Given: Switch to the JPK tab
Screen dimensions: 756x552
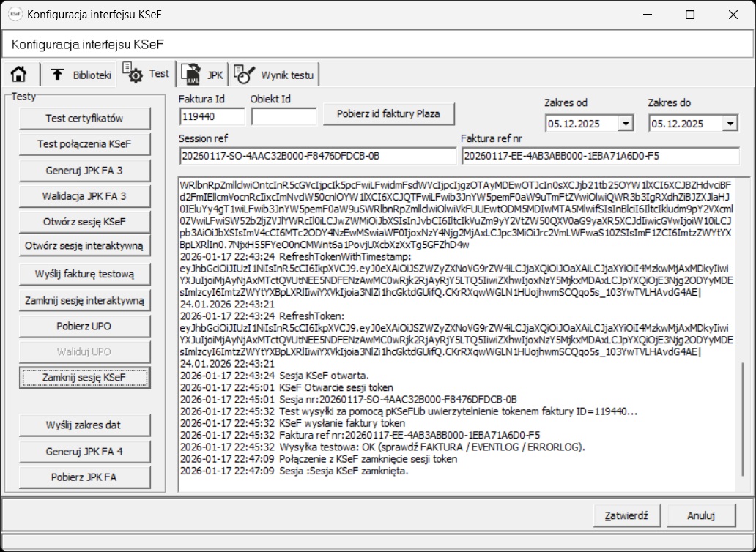Looking at the screenshot, I should coord(202,75).
